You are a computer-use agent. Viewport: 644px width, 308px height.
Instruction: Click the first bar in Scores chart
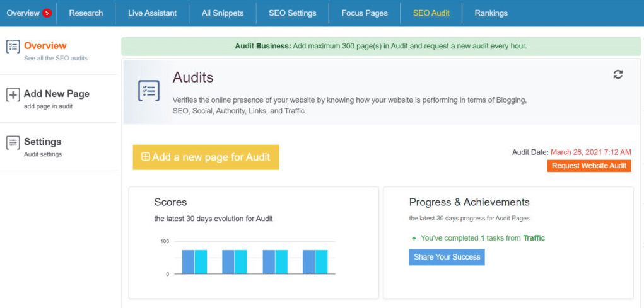pyautogui.click(x=188, y=261)
